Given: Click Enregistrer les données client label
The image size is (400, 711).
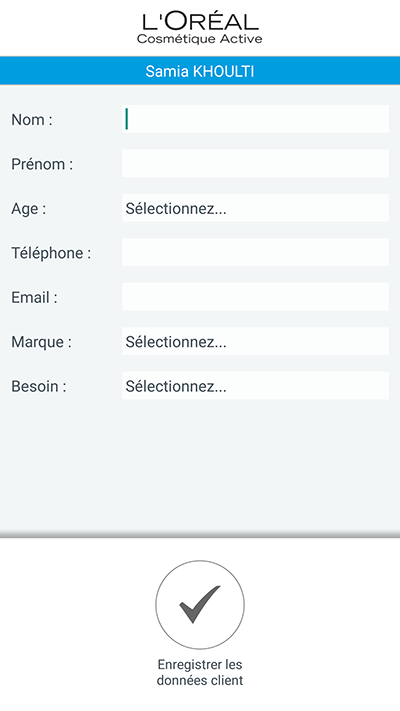Looking at the screenshot, I should click(200, 672).
